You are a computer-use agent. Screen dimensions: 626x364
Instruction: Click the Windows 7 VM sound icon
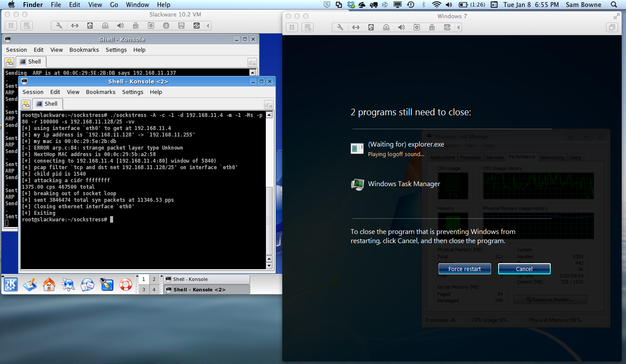pyautogui.click(x=402, y=27)
